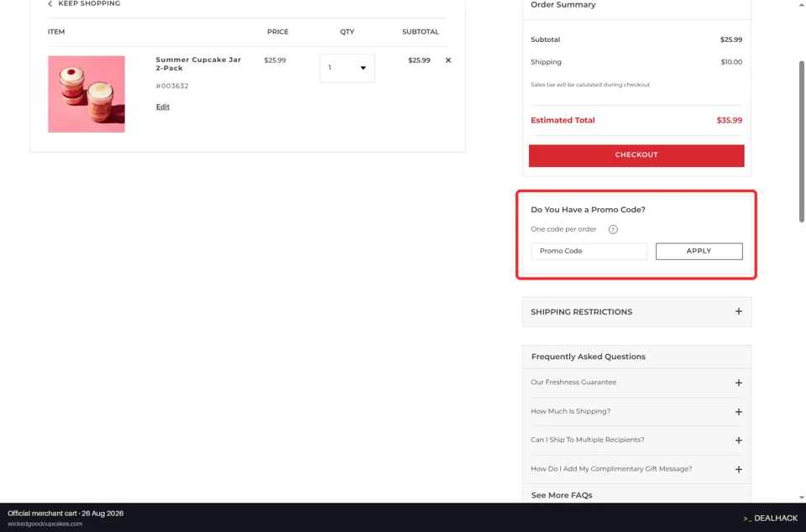806x532 pixels.
Task: Click the scrollbar down arrow
Action: (801, 498)
